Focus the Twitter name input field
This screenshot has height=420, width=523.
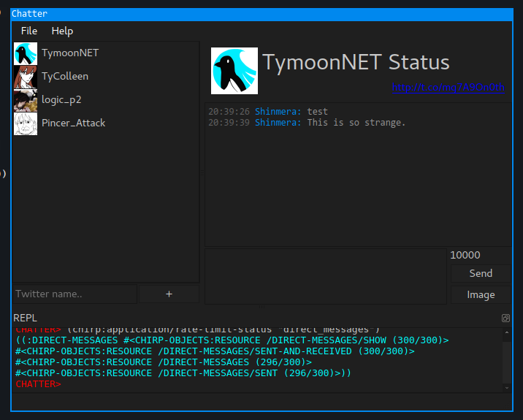74,294
